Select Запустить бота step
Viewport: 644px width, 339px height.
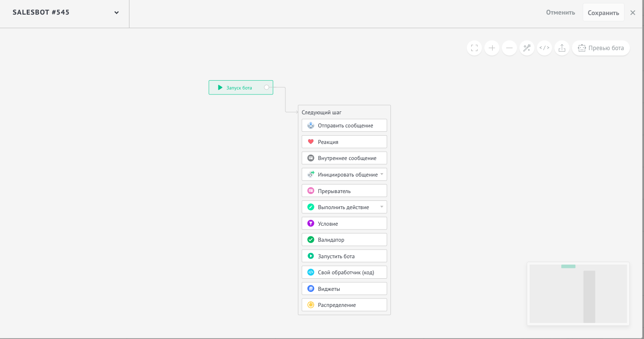(x=344, y=256)
